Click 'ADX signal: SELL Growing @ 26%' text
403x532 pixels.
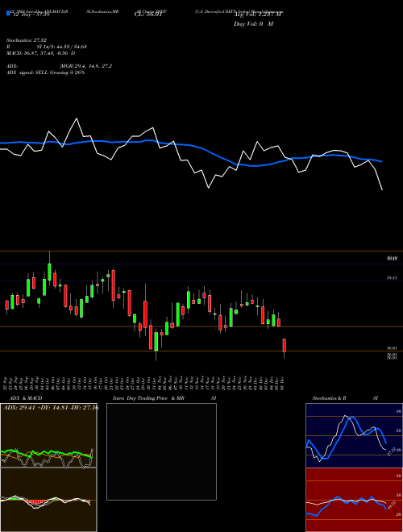[45, 73]
